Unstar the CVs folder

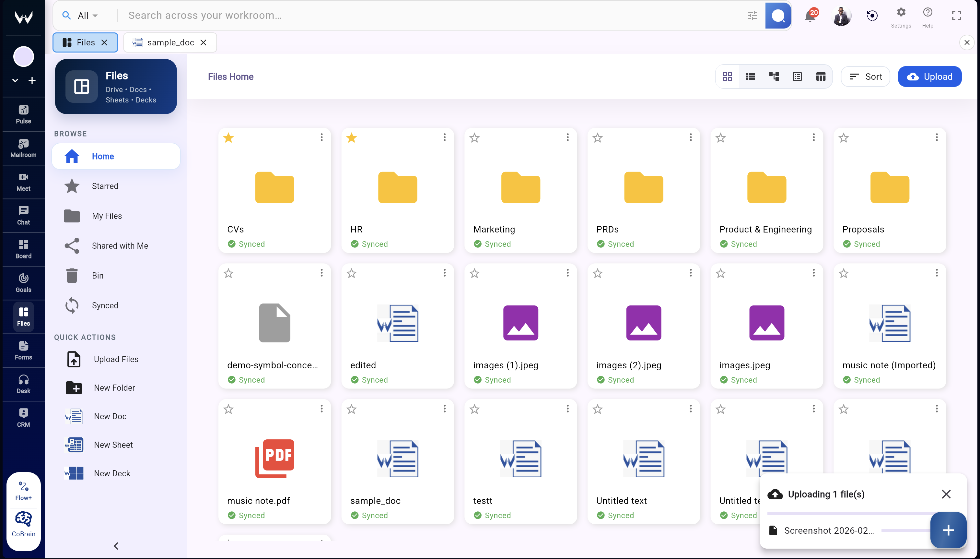tap(228, 137)
